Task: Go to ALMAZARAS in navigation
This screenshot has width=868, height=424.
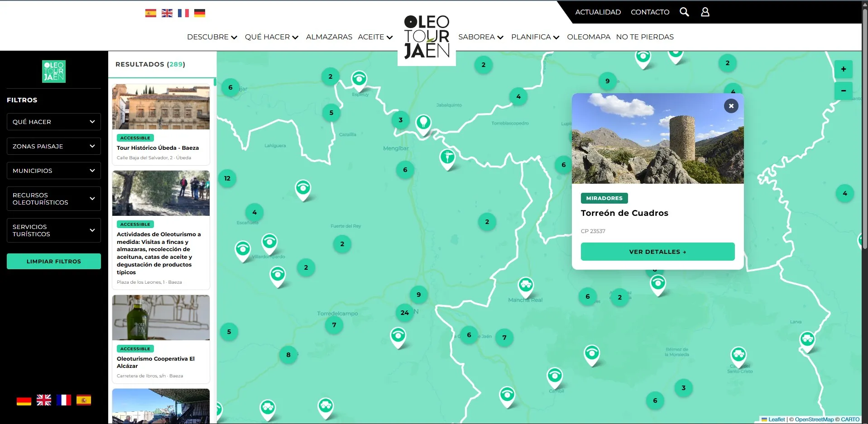Action: [329, 37]
